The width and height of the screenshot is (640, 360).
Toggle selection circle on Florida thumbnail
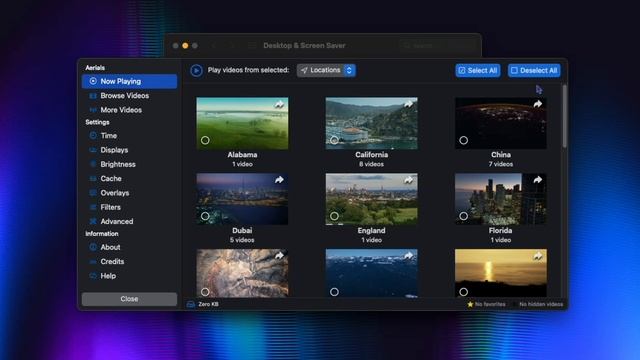(464, 216)
